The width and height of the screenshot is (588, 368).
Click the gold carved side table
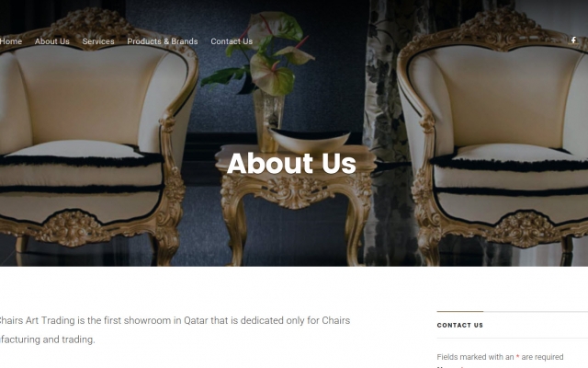296,202
